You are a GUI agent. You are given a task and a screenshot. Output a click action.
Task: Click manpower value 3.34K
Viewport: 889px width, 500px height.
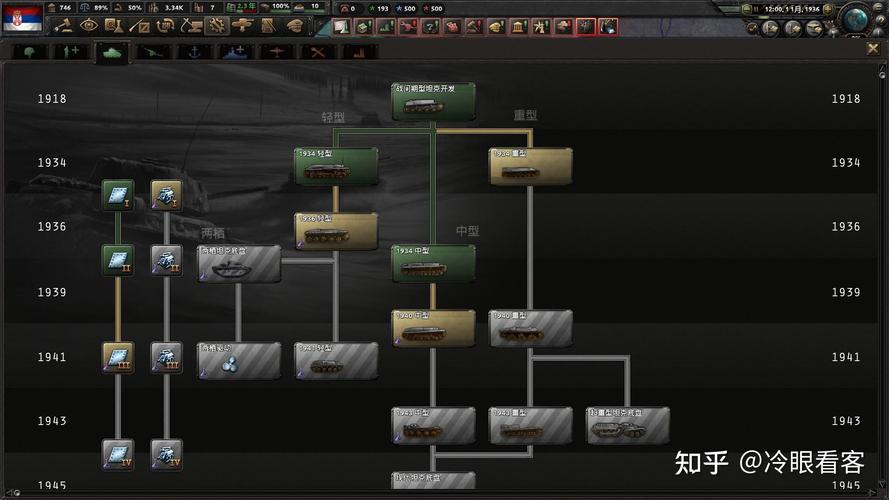click(174, 7)
